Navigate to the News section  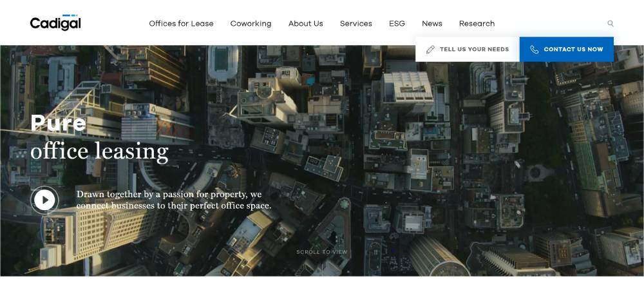[x=431, y=24]
